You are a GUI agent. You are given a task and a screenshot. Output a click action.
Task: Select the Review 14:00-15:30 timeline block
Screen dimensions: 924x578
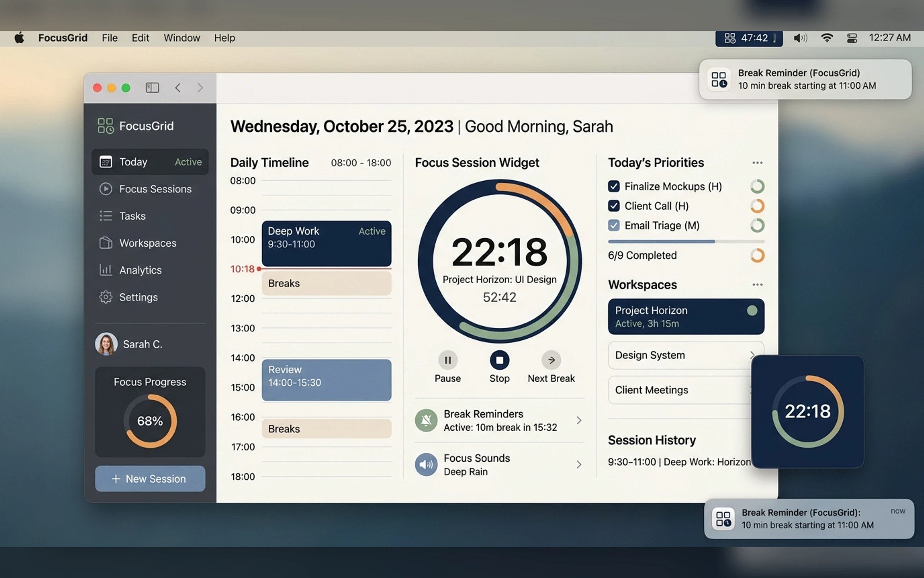[326, 380]
